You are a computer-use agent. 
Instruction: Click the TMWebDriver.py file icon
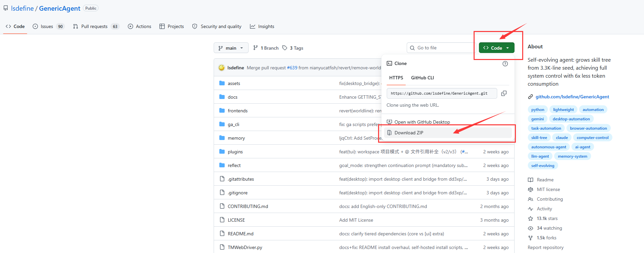222,247
